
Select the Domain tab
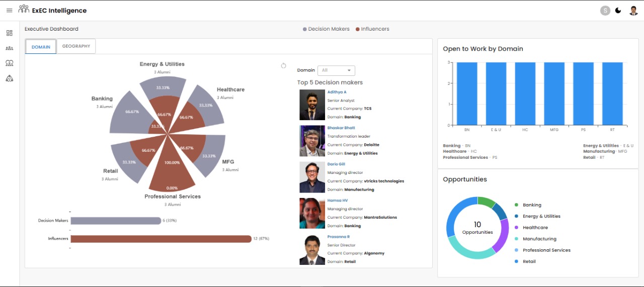coord(41,47)
